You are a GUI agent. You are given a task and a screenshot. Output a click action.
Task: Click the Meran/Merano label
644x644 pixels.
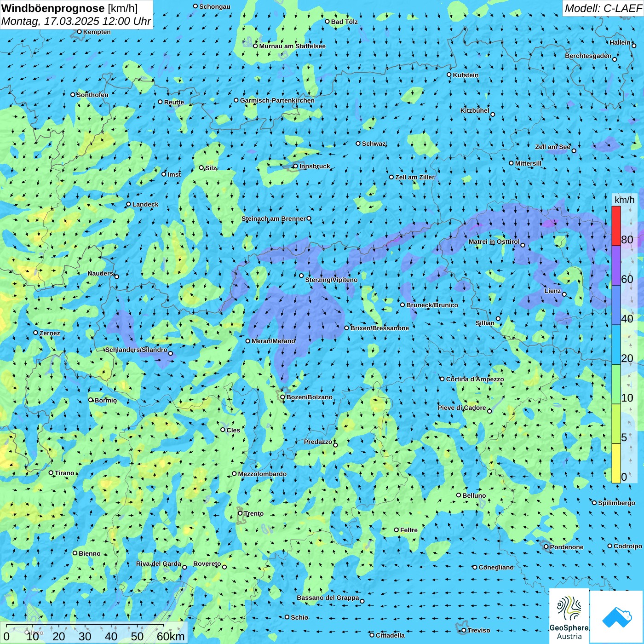[273, 341]
